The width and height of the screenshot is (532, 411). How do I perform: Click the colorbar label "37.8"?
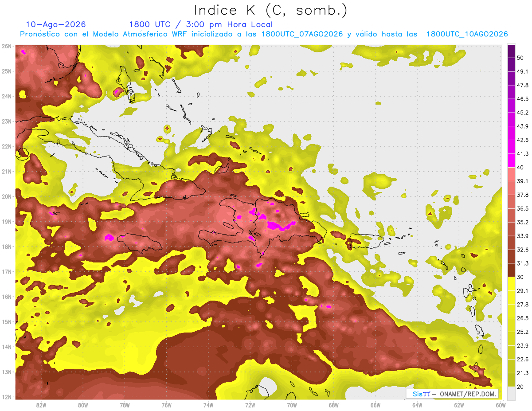[x=523, y=195]
